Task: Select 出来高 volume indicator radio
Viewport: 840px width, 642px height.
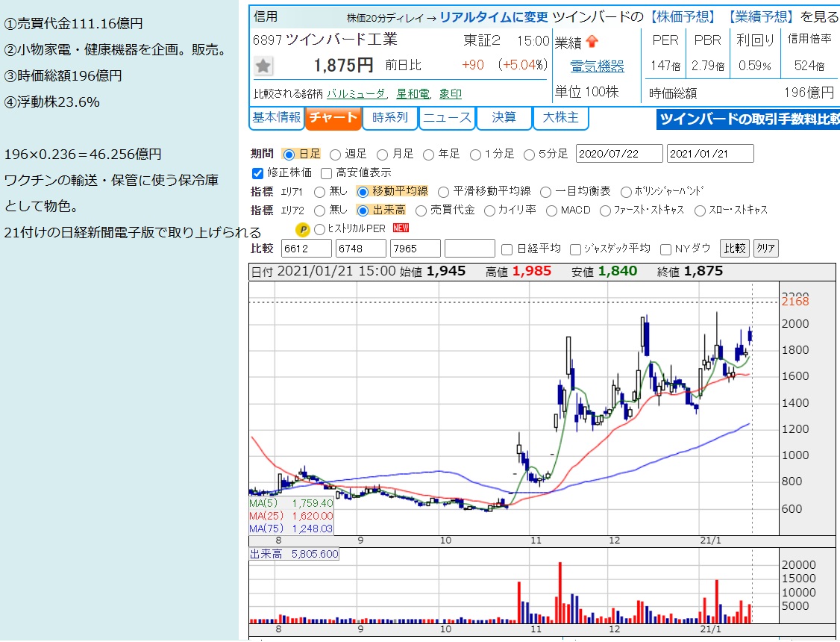Action: (x=363, y=211)
